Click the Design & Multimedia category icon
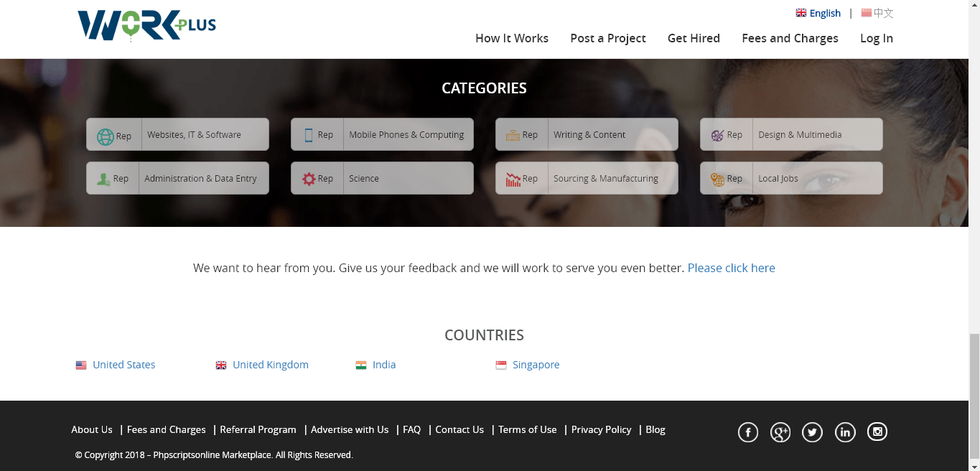Viewport: 980px width, 471px height. [x=717, y=135]
